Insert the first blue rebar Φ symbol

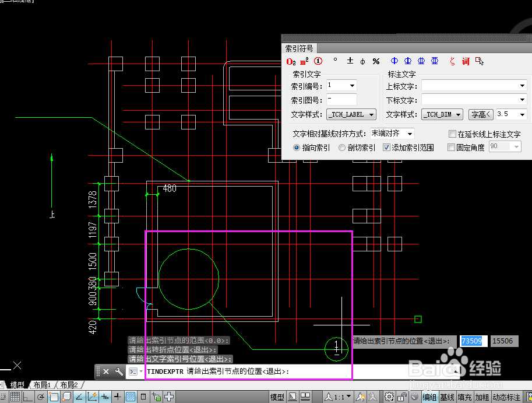coord(393,61)
